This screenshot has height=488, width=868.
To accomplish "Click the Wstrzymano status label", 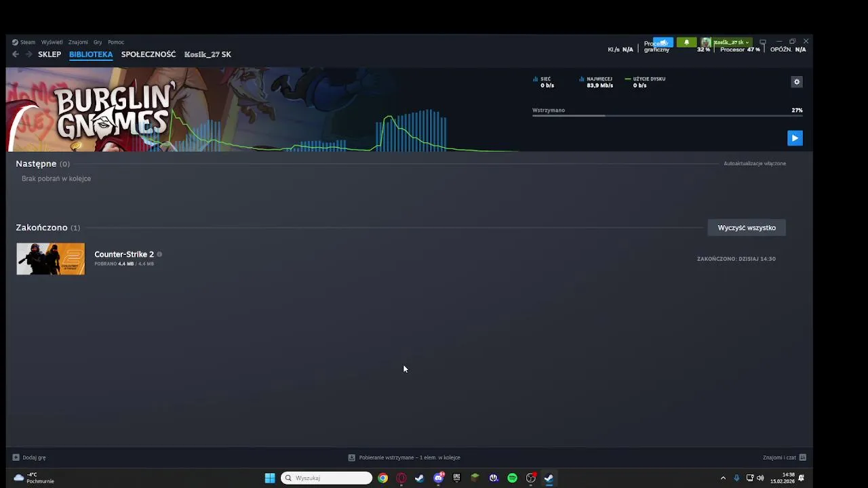I will [x=549, y=110].
